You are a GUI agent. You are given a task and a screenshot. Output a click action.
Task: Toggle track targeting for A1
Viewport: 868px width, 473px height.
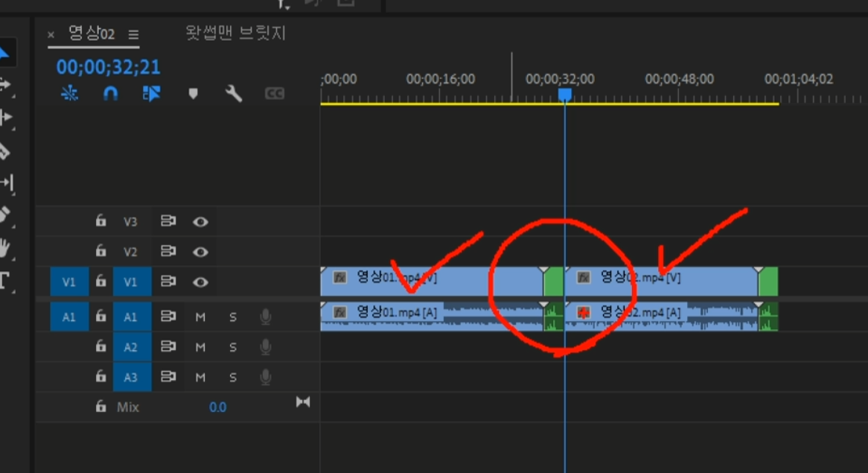(132, 317)
